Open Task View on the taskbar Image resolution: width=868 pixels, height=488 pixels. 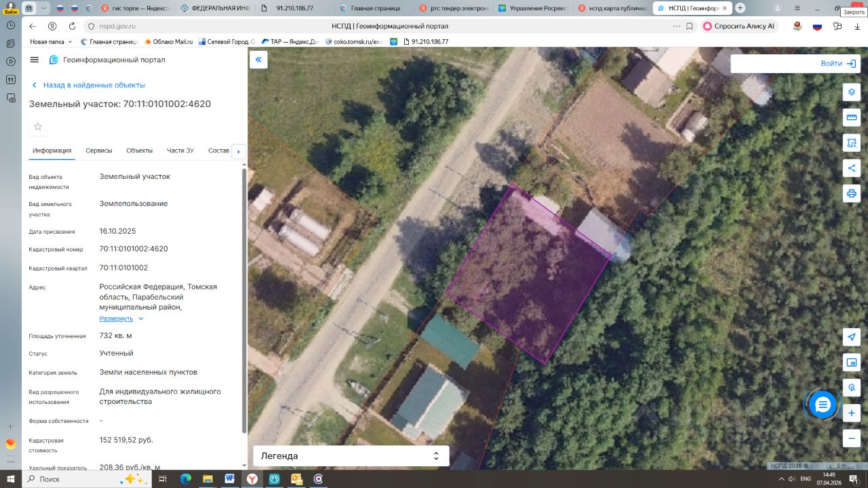[163, 479]
